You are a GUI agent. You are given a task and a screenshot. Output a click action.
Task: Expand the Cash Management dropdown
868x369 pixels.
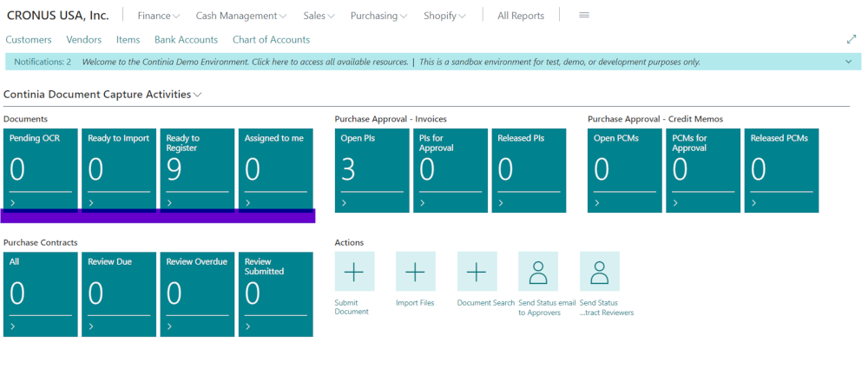[x=240, y=16]
